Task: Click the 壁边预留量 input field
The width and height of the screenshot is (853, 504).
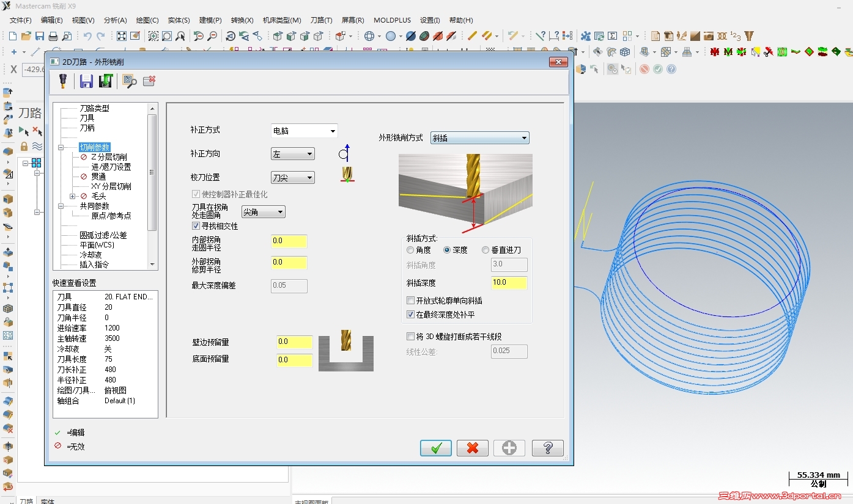Action: [295, 342]
